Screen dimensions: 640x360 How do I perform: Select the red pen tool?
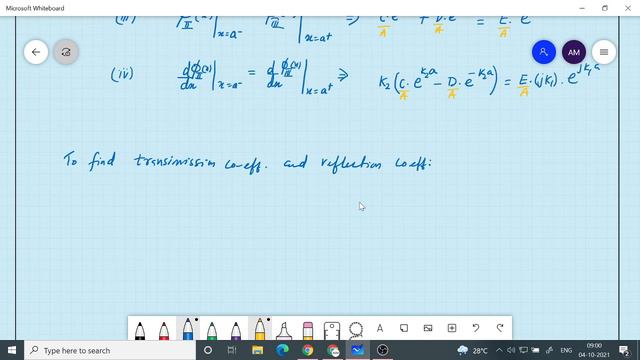(164, 330)
